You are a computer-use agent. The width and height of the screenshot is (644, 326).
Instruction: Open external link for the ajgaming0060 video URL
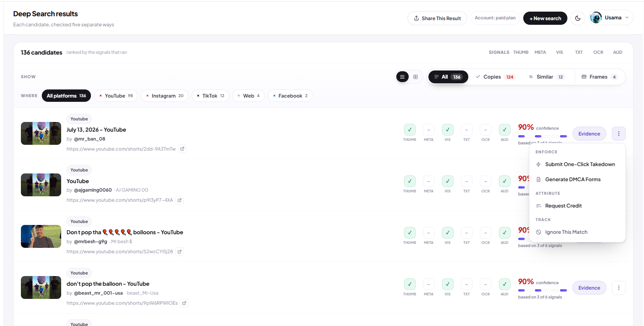pos(180,200)
